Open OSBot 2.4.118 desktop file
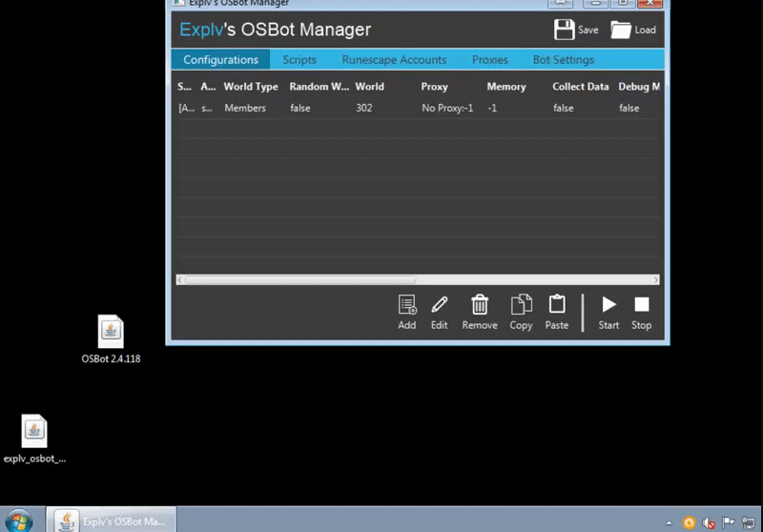The width and height of the screenshot is (763, 532). [111, 339]
